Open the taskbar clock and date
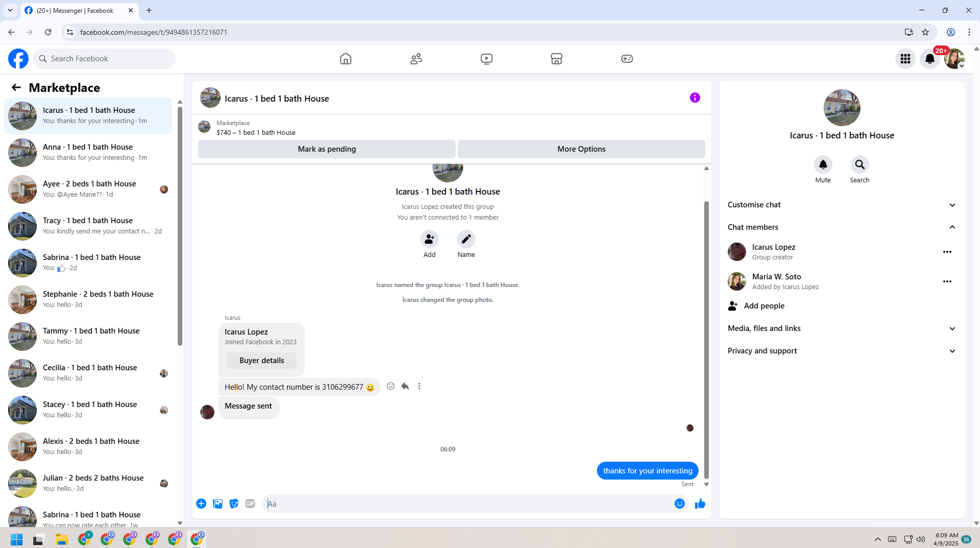The height and width of the screenshot is (548, 980). coord(946,539)
